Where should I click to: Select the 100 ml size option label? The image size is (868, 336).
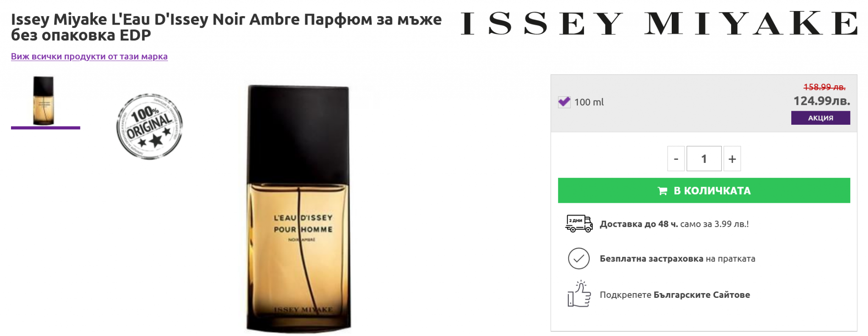pos(589,102)
